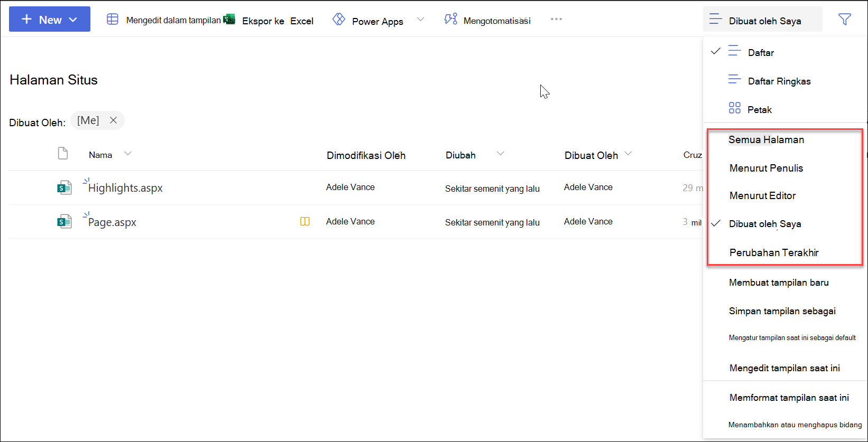The width and height of the screenshot is (868, 442).
Task: Click Dibuat Oleh Adele Vance in Highlights.aspx row
Action: [588, 187]
